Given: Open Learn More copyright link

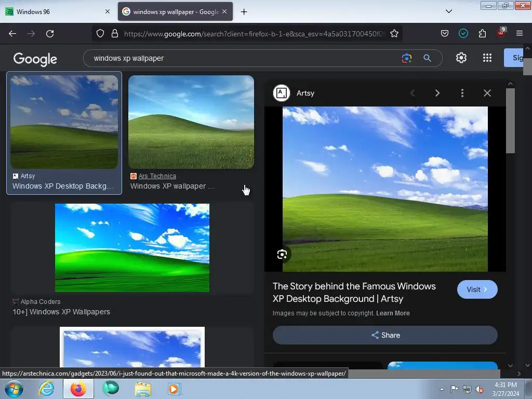Looking at the screenshot, I should tap(393, 313).
